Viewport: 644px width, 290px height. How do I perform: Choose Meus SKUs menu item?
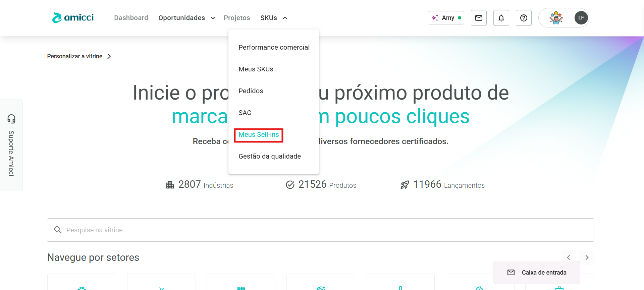coord(256,69)
